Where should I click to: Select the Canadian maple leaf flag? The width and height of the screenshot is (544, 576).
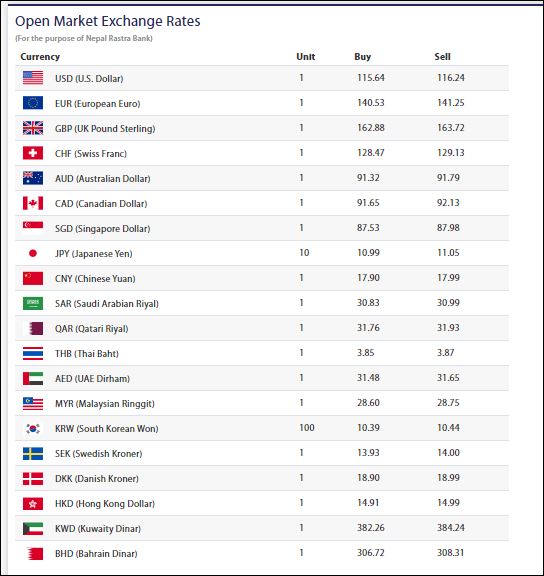33,203
